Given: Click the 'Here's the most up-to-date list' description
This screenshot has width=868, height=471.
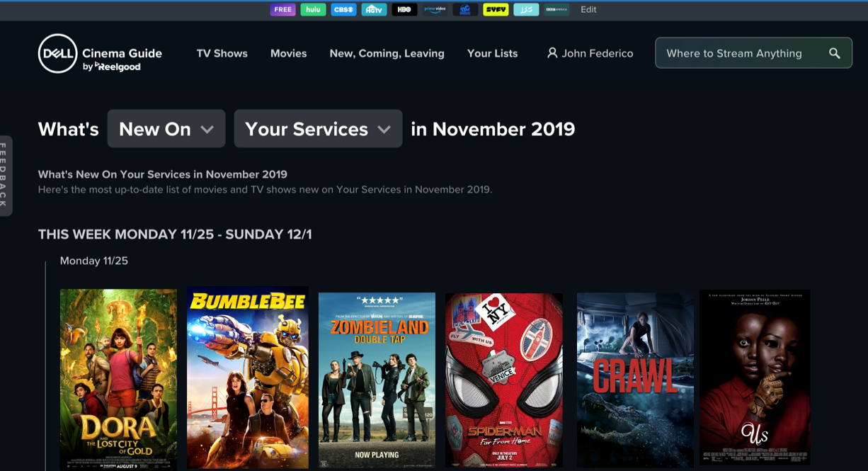Looking at the screenshot, I should (265, 190).
